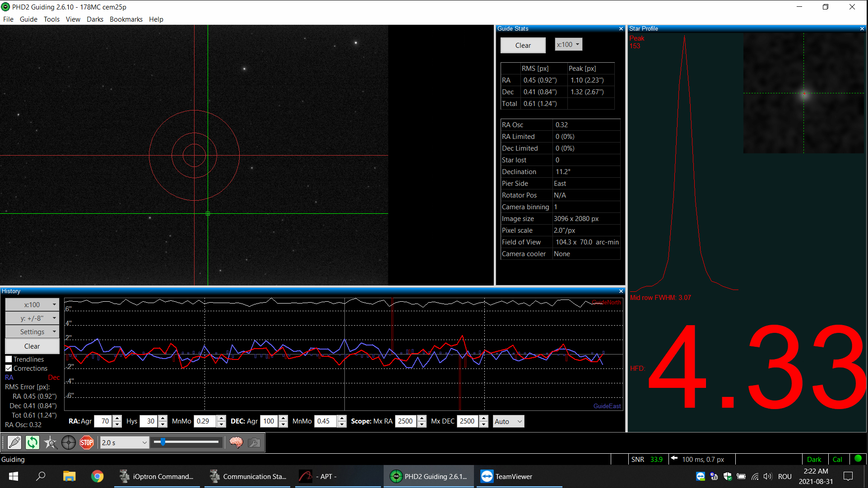Click the Cal status bar indicator
Screen dimensions: 868x488
pyautogui.click(x=837, y=459)
